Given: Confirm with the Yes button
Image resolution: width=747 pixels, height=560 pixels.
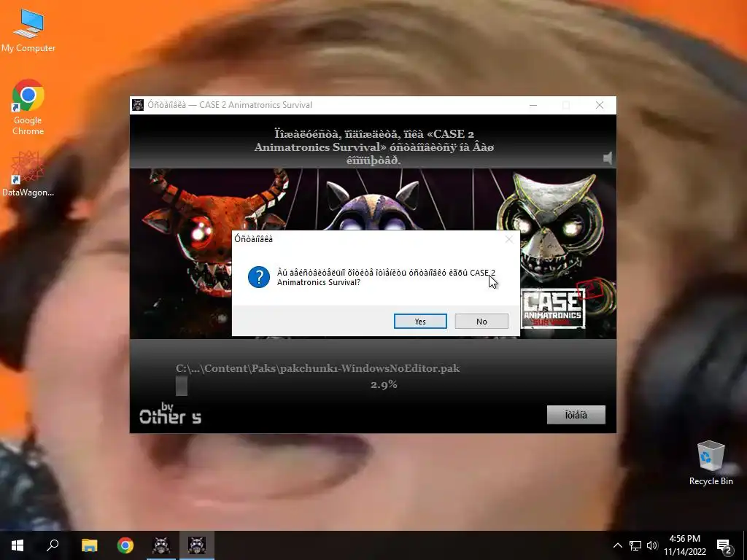Looking at the screenshot, I should tap(420, 322).
